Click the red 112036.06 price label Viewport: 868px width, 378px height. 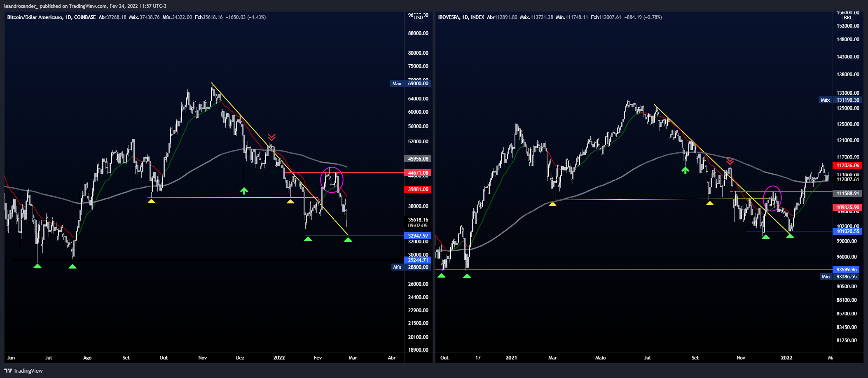click(847, 166)
